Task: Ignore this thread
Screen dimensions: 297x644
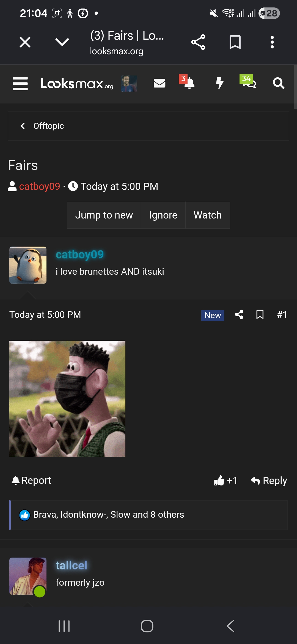Action: (x=163, y=215)
